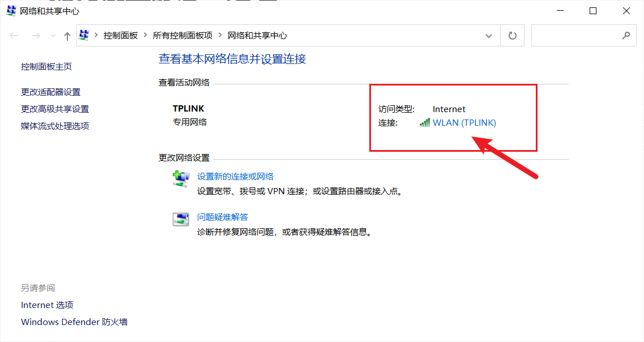Go up one level with up arrow
Screen dimensions: 644x342
coord(67,36)
